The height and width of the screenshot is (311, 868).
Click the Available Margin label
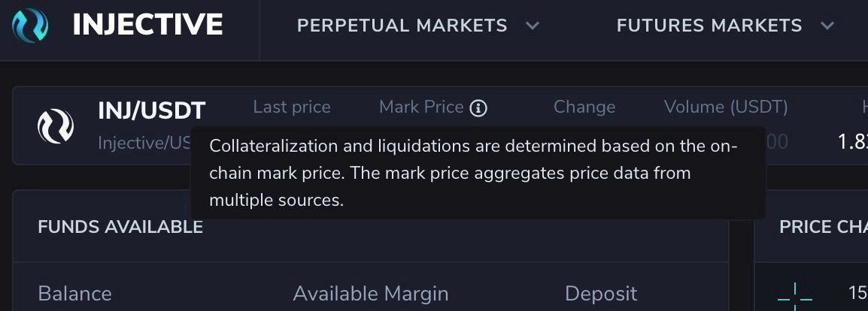[371, 293]
